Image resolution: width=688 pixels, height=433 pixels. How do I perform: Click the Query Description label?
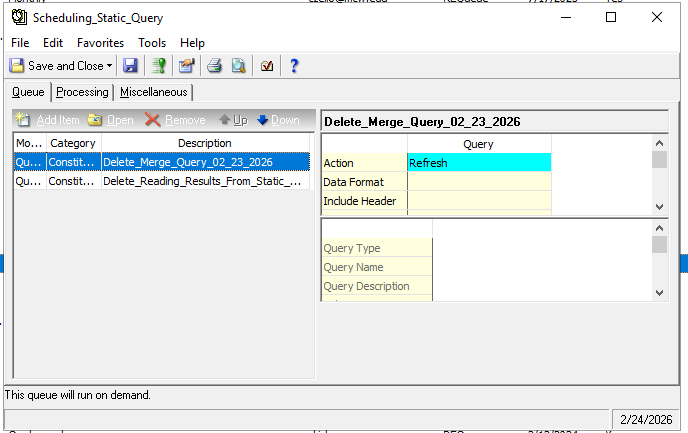(377, 286)
